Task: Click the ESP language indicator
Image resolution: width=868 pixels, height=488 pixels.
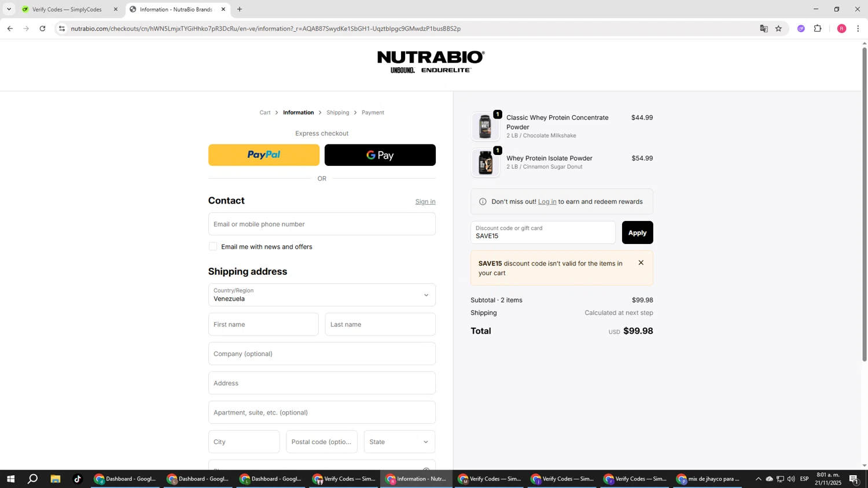Action: pyautogui.click(x=804, y=479)
